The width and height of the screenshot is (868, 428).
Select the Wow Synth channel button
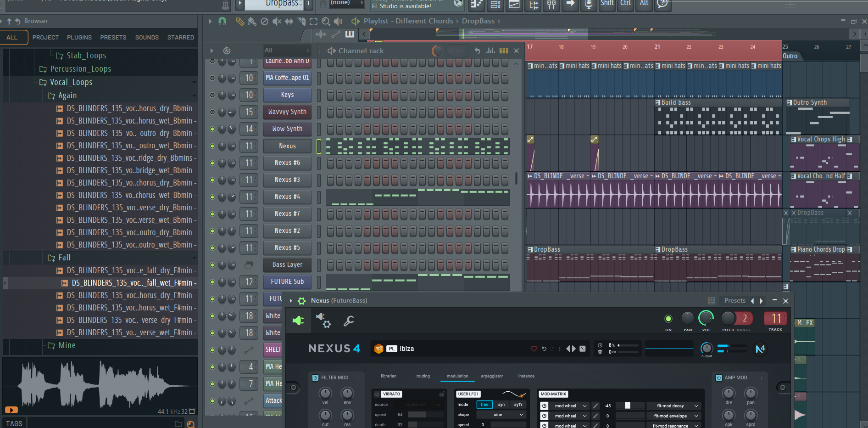[287, 129]
